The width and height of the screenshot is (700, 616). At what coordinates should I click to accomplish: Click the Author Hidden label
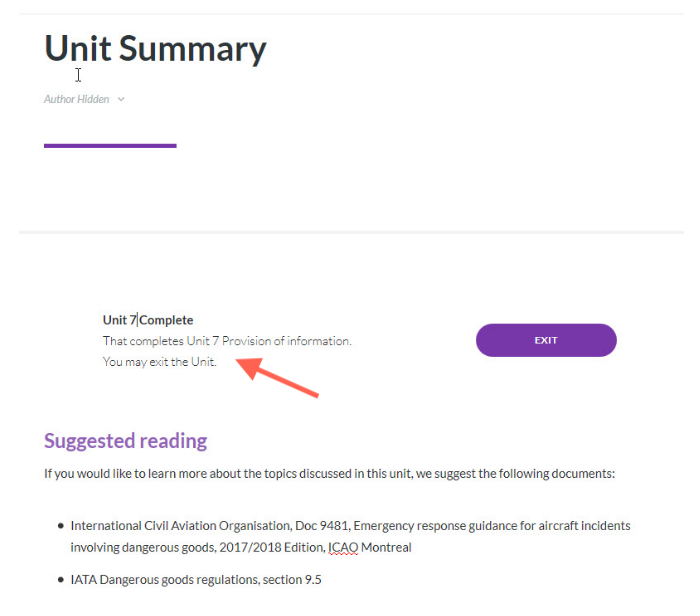77,99
